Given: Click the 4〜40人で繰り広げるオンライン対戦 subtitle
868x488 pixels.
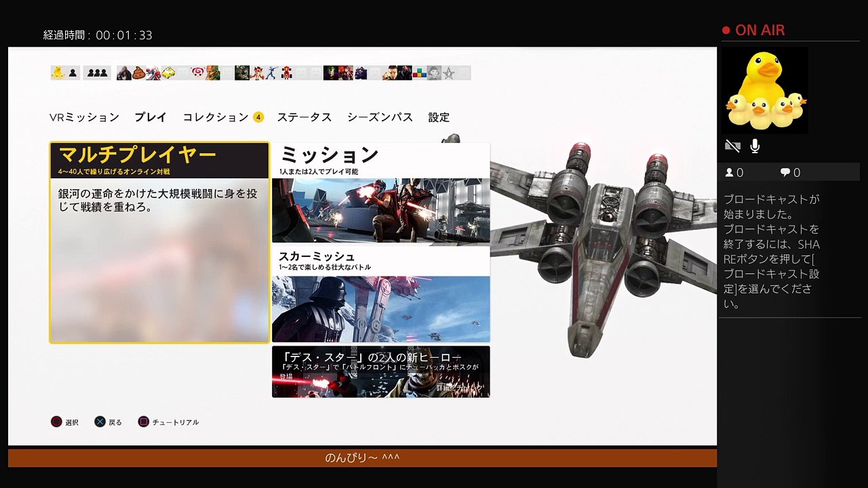Looking at the screenshot, I should coord(113,171).
